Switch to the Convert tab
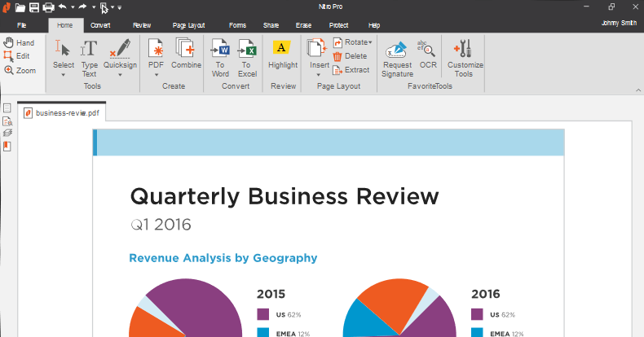The height and width of the screenshot is (337, 644). point(100,25)
